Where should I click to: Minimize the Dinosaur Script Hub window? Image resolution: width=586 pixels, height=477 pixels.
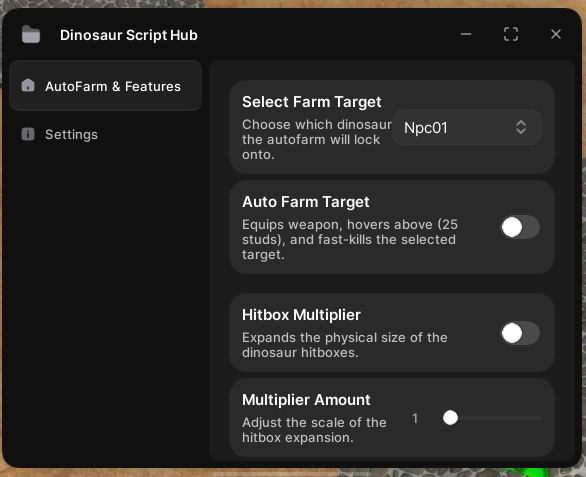tap(466, 34)
